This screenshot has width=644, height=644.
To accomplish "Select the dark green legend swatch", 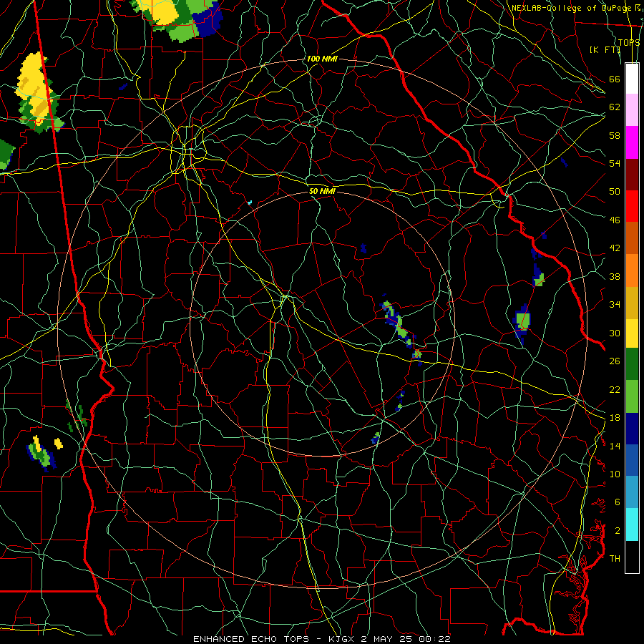I will pos(632,364).
